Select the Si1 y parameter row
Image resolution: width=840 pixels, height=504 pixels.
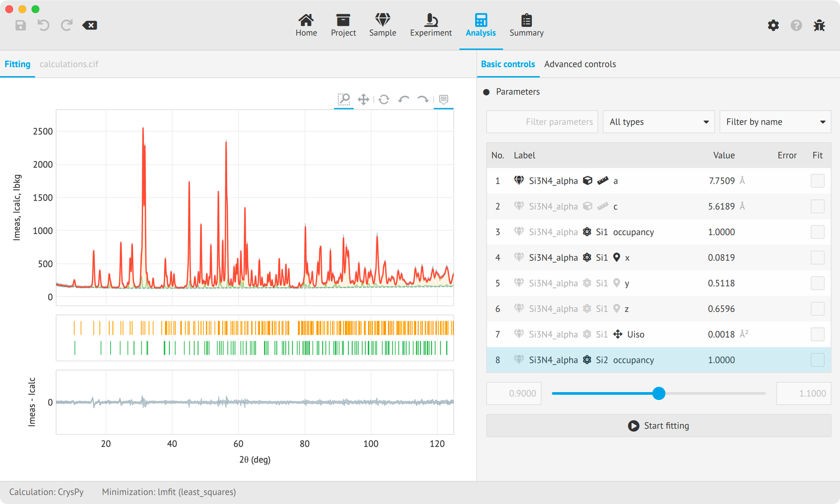coord(658,283)
